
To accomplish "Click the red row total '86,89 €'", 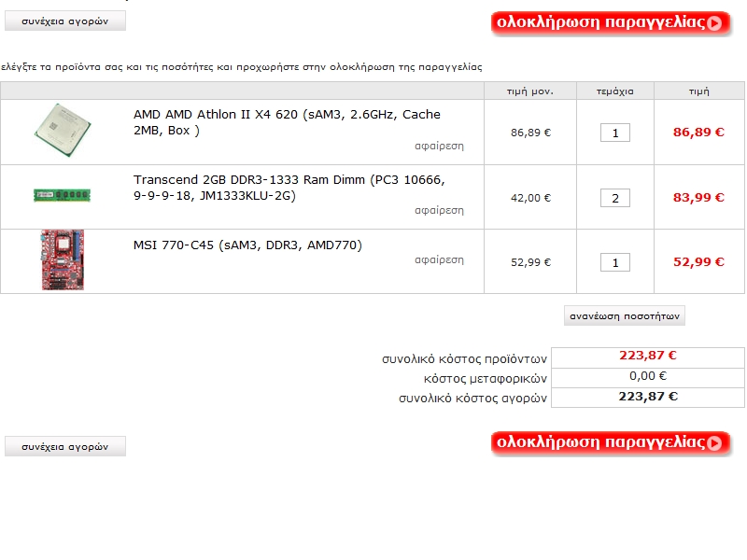I will [698, 133].
